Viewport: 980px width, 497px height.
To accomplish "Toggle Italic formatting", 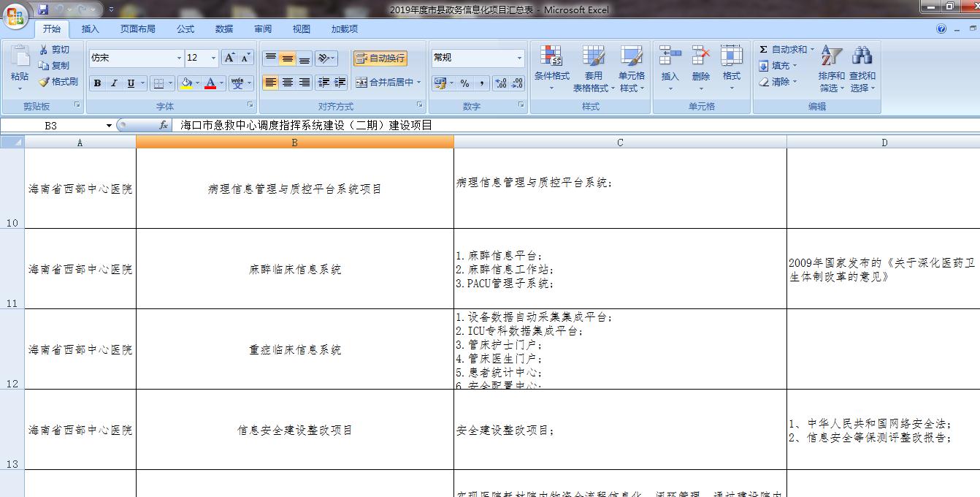I will pos(114,83).
